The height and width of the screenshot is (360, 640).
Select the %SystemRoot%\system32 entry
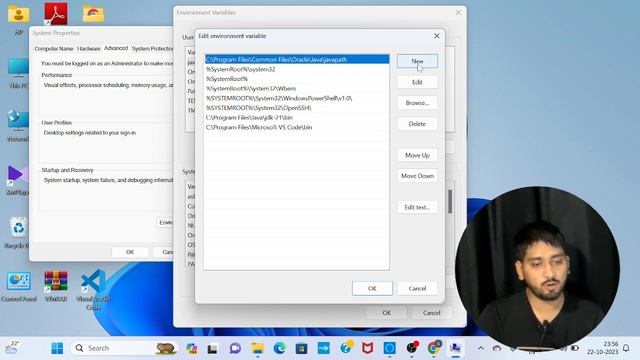click(297, 69)
